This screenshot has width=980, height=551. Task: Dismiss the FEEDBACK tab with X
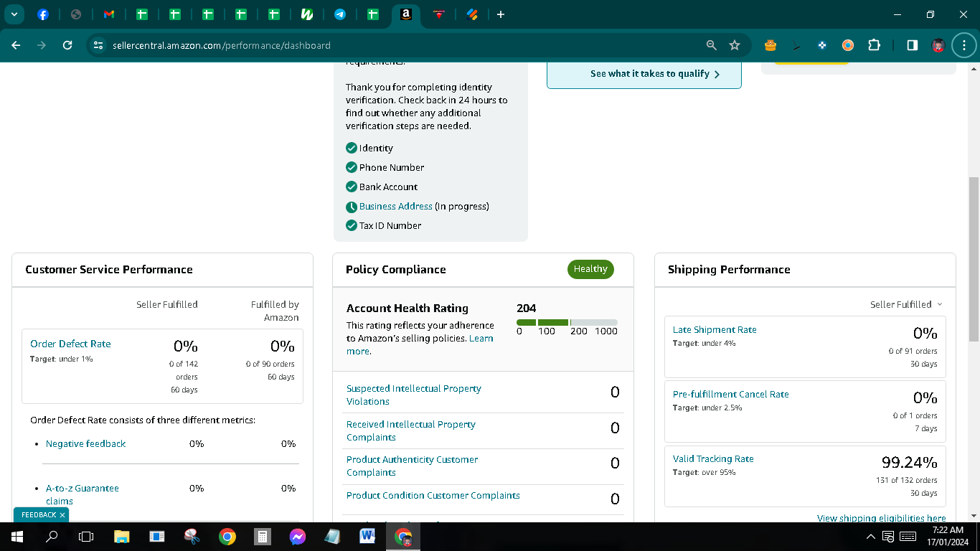pos(62,514)
